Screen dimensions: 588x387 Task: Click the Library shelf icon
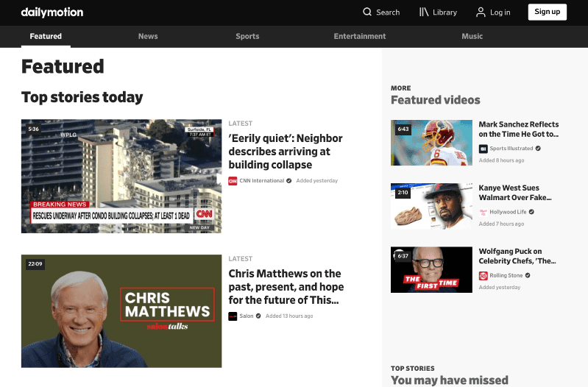(x=424, y=12)
